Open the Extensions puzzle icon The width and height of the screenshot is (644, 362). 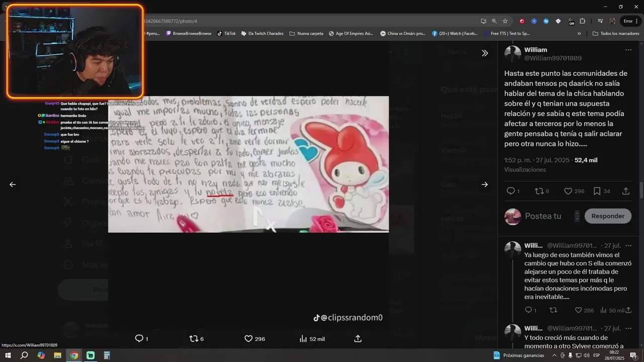(582, 21)
